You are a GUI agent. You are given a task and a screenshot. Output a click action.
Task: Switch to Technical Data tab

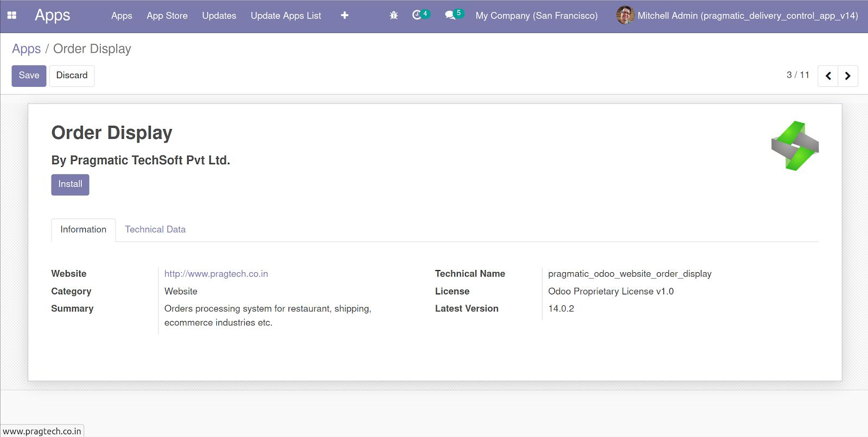(x=155, y=229)
